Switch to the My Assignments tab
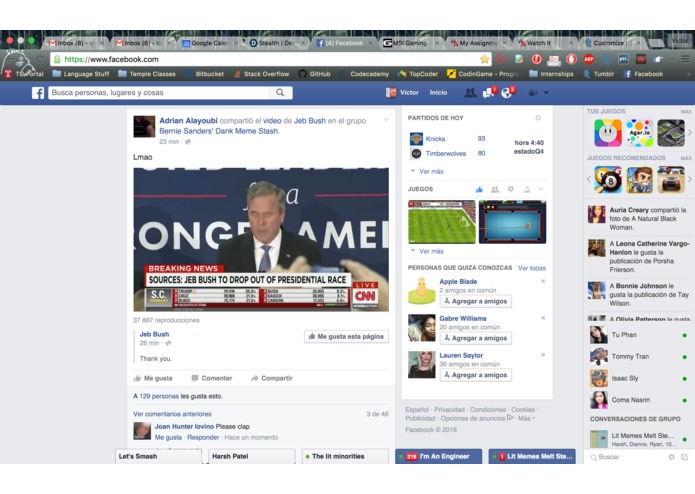 478,43
